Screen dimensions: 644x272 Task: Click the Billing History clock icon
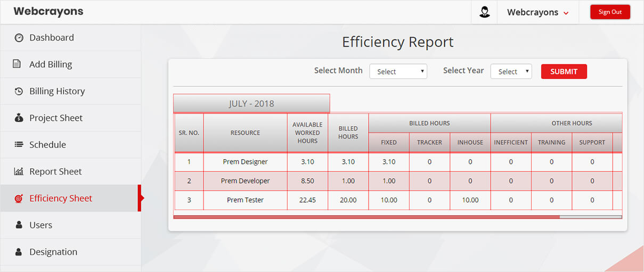19,92
